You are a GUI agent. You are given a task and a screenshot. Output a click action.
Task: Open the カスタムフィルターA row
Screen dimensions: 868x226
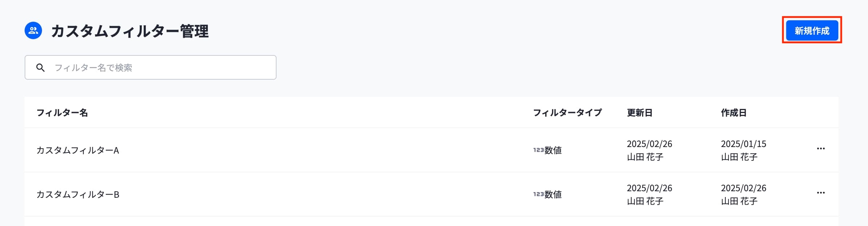pos(78,150)
